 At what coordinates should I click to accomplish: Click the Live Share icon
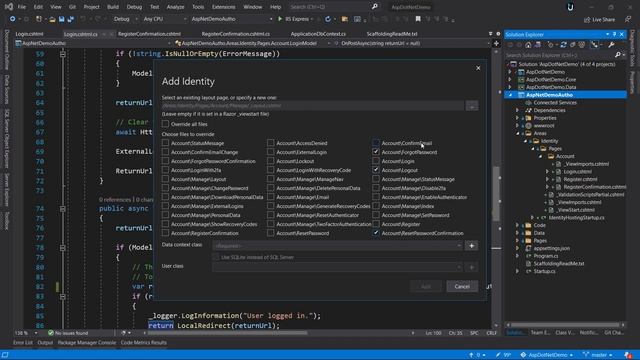(587, 20)
